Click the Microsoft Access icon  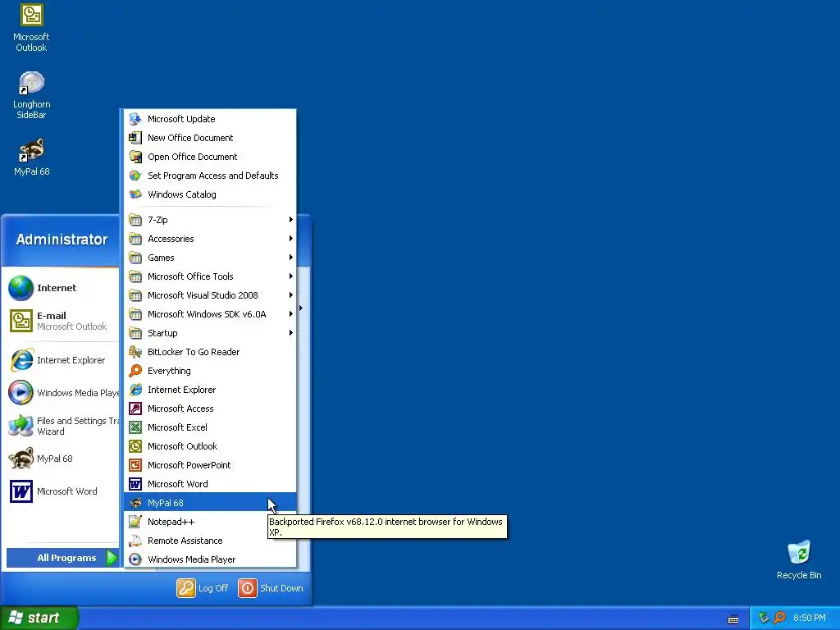(x=135, y=409)
